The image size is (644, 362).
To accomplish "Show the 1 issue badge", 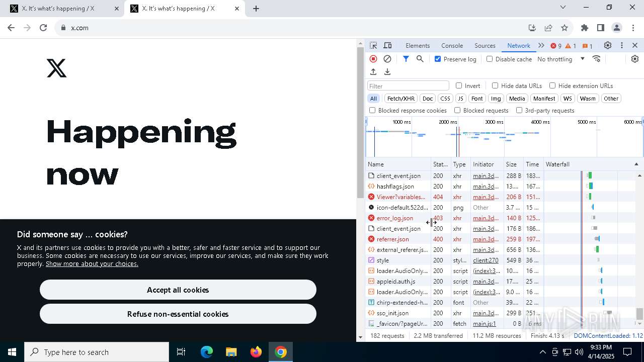I will (588, 46).
